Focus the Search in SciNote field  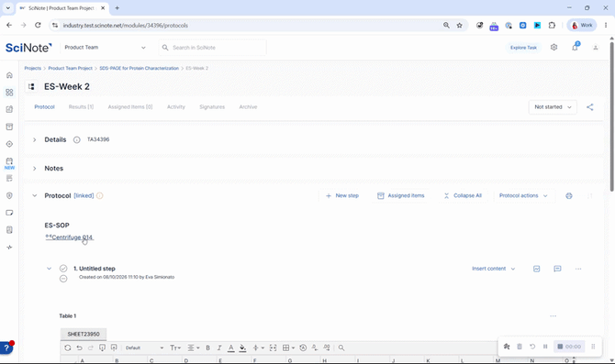click(x=213, y=48)
